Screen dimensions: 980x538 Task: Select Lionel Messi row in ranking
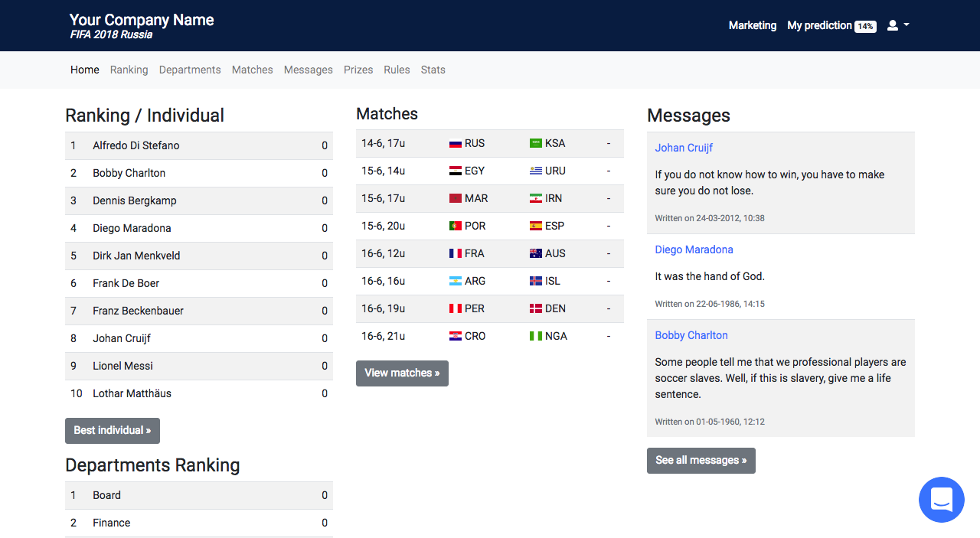[x=122, y=366]
